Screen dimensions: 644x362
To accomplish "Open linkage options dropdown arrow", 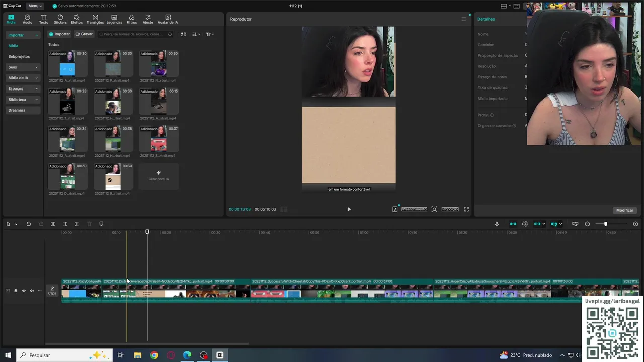I will pos(544,224).
